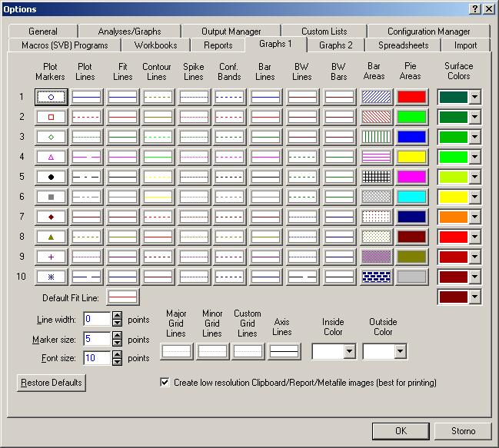Expand the last Surface Colors dropdown below row 10

pos(475,297)
